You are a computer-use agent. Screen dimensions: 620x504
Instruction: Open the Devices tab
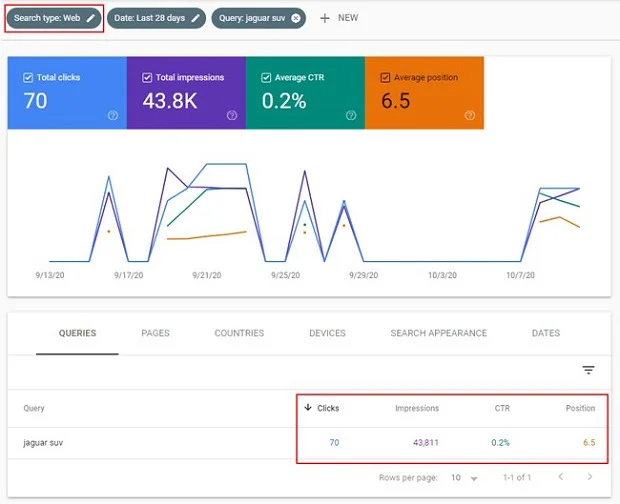pyautogui.click(x=327, y=333)
